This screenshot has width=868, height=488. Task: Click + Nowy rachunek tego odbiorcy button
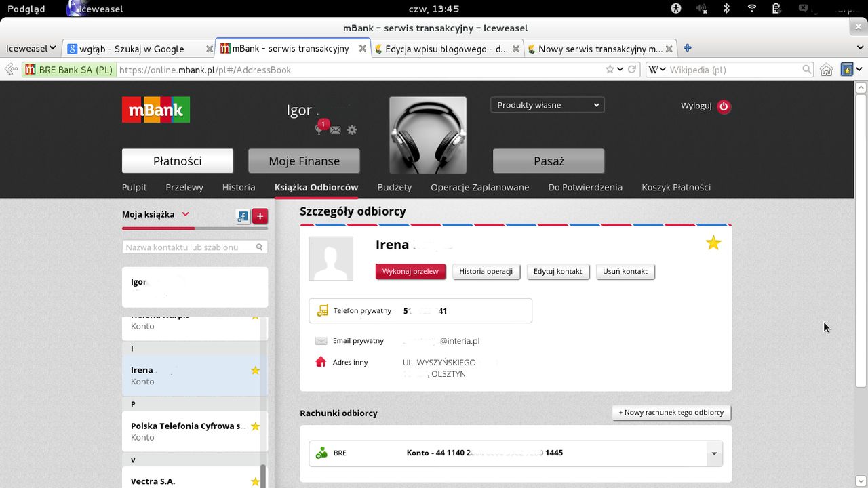coord(671,412)
